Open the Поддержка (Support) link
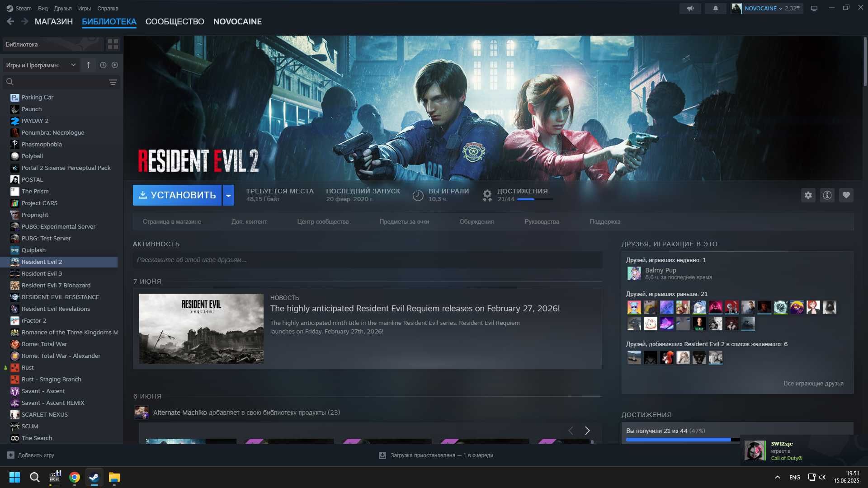 [605, 221]
